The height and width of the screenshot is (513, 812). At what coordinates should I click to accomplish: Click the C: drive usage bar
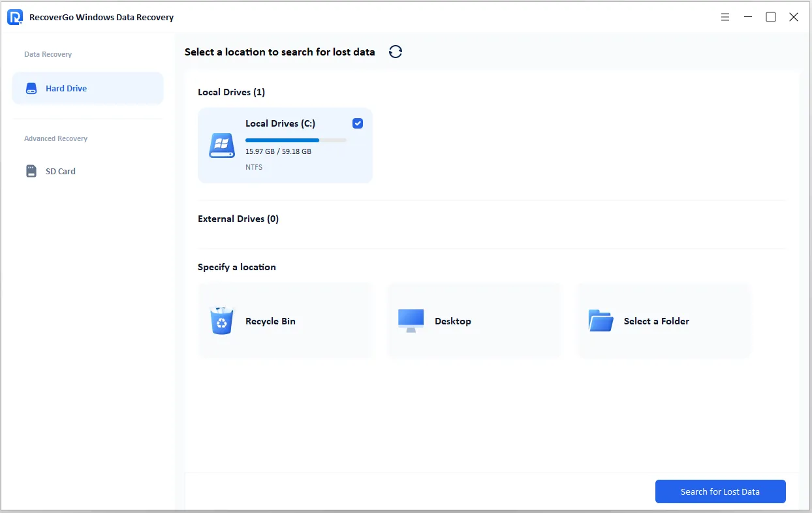[296, 140]
